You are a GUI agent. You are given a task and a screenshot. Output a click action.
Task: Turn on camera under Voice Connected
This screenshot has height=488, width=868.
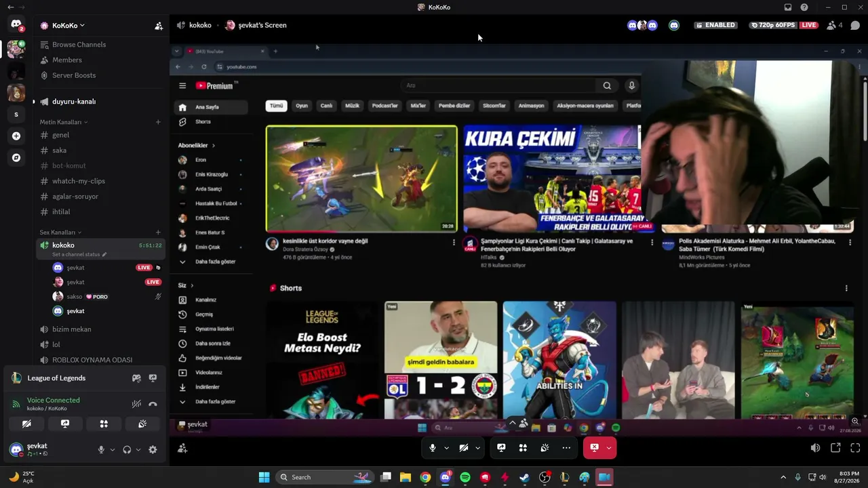(26, 424)
